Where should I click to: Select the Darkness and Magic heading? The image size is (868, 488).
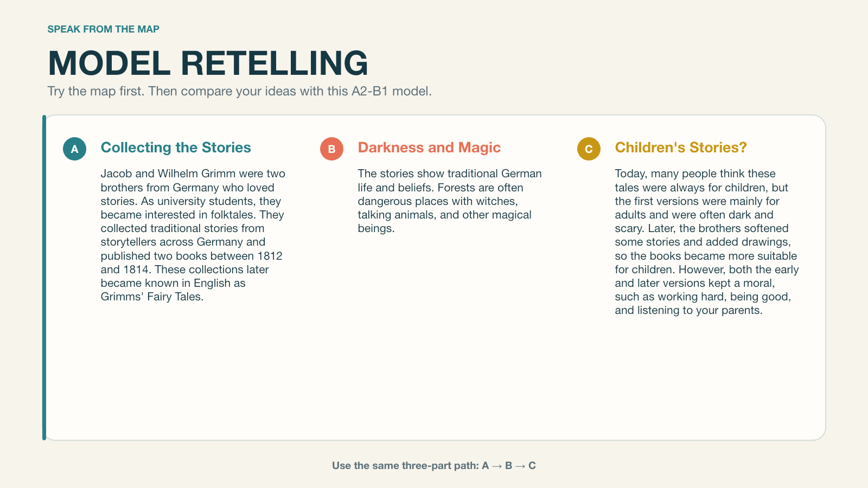429,147
